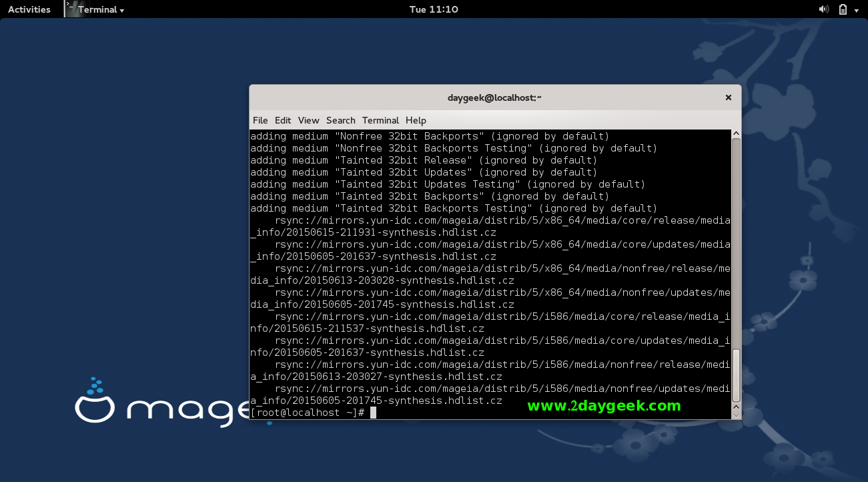Image resolution: width=868 pixels, height=482 pixels.
Task: Click the daygeek@localhost:~ title bar
Action: 494,97
